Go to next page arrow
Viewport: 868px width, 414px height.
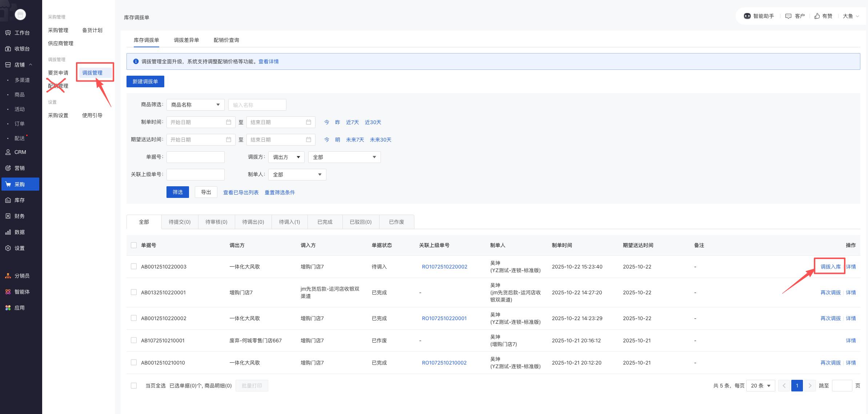point(810,386)
